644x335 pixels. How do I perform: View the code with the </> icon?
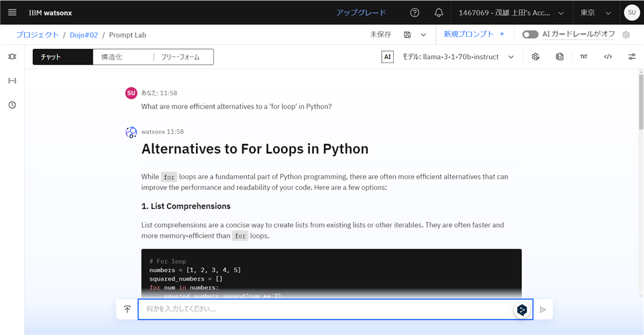point(608,56)
